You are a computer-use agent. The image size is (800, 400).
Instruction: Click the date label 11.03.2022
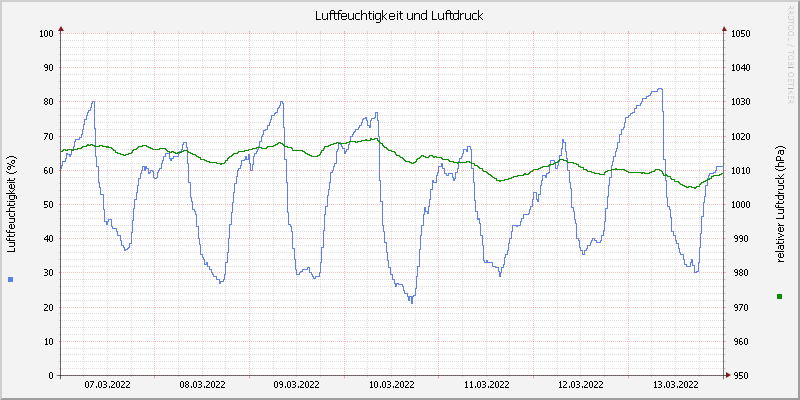[486, 384]
